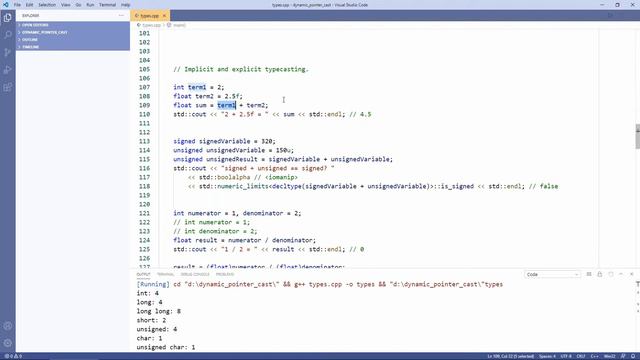Open the File menu
This screenshot has height=360, width=640.
[17, 5]
